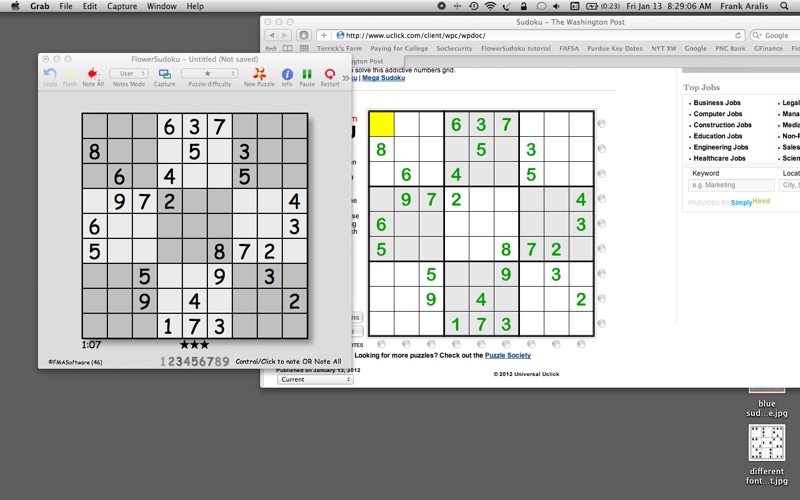Toggle the round marker beside first Sudoku row
The image size is (800, 500).
point(602,123)
